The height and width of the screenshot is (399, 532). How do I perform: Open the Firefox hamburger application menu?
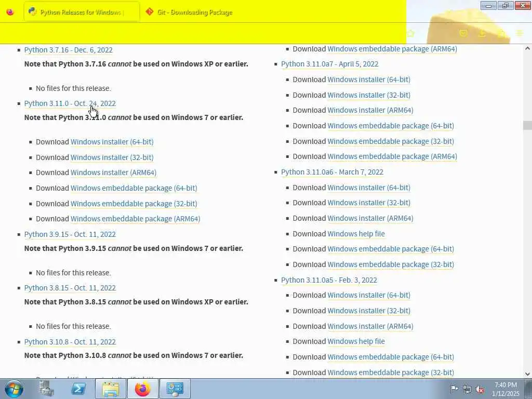pos(520,33)
